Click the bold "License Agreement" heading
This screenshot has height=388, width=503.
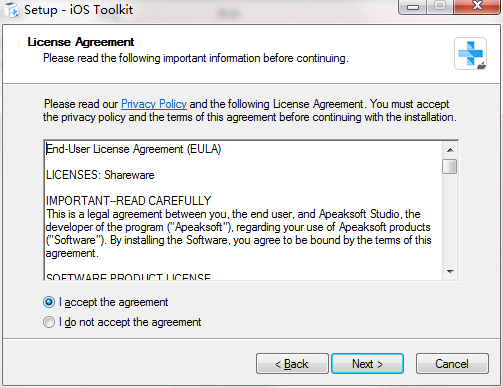click(x=81, y=42)
